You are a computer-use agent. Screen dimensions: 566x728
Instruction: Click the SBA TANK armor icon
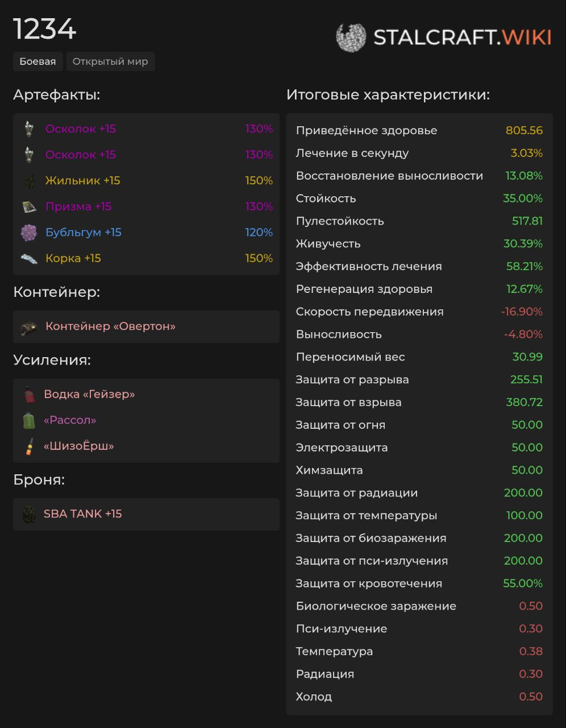29,514
